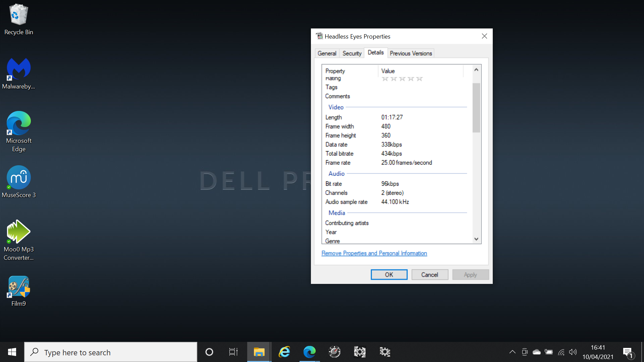Click the taskbar search box

[x=111, y=352]
